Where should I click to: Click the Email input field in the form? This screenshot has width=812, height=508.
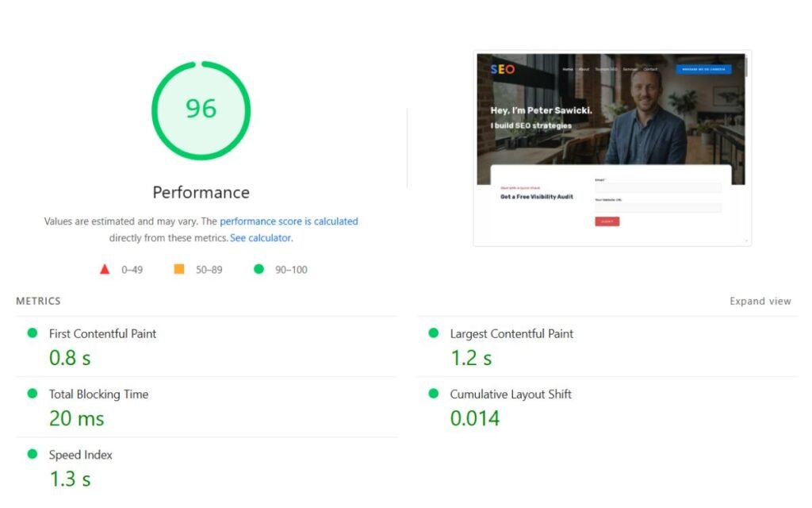(657, 189)
